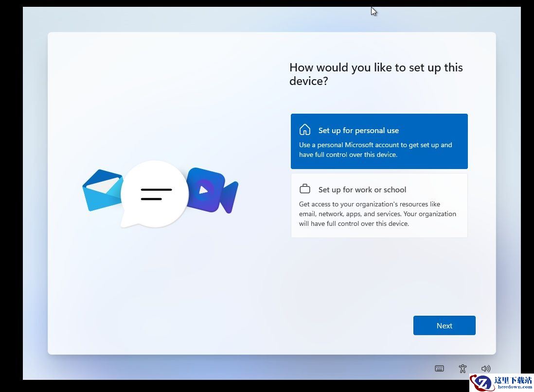Viewport: 534px width, 392px height.
Task: Click the personal Microsoft account description text
Action: pos(375,150)
